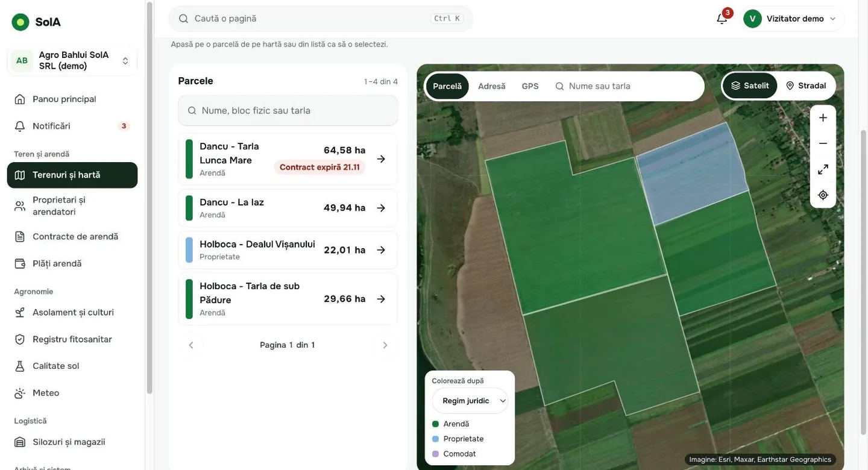Select the Holboca - Dealul Vișanului parcel card

tap(288, 250)
